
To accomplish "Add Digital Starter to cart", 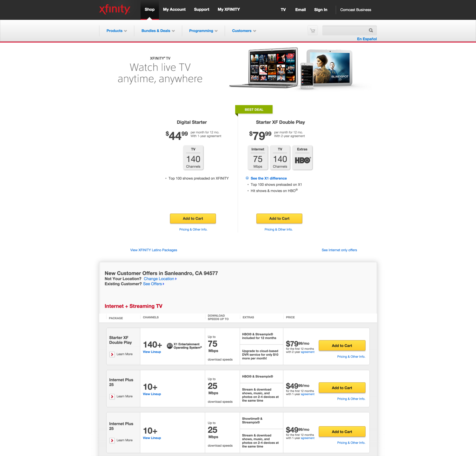I will 193,218.
